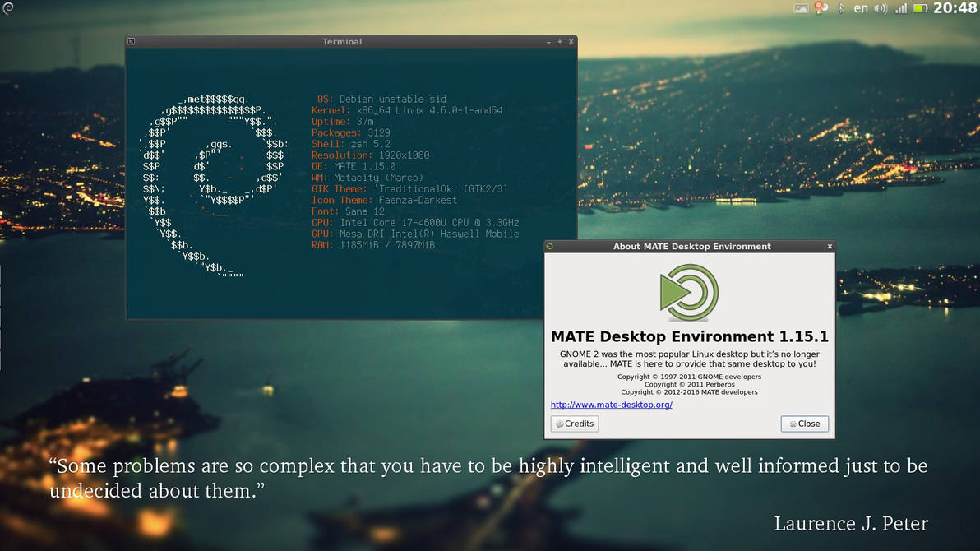Viewport: 980px width, 551px height.
Task: Open the red lightbulb tray applet
Action: tap(821, 8)
